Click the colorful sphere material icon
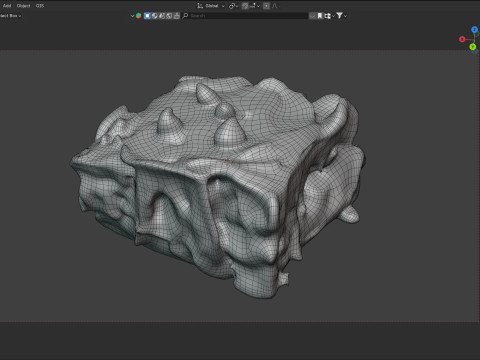 point(139,16)
